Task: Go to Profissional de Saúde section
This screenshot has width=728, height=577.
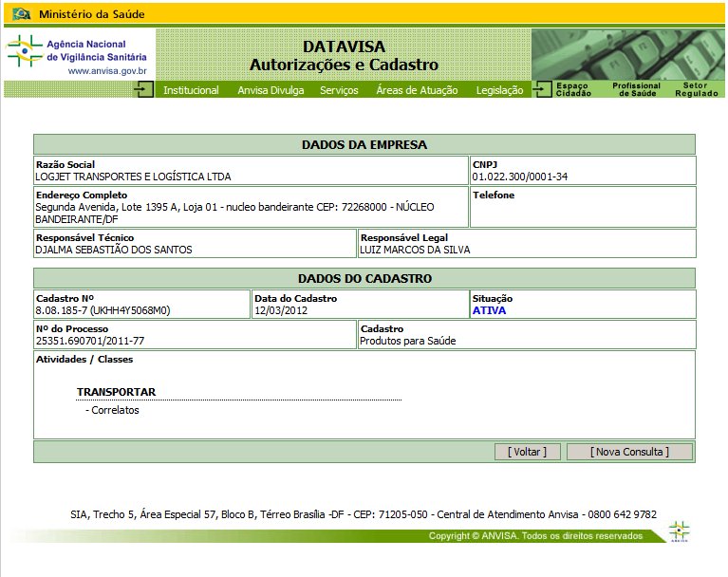Action: pos(637,89)
